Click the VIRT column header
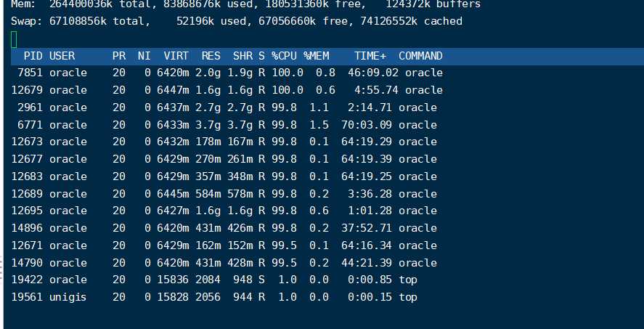This screenshot has width=644, height=329. pos(176,56)
